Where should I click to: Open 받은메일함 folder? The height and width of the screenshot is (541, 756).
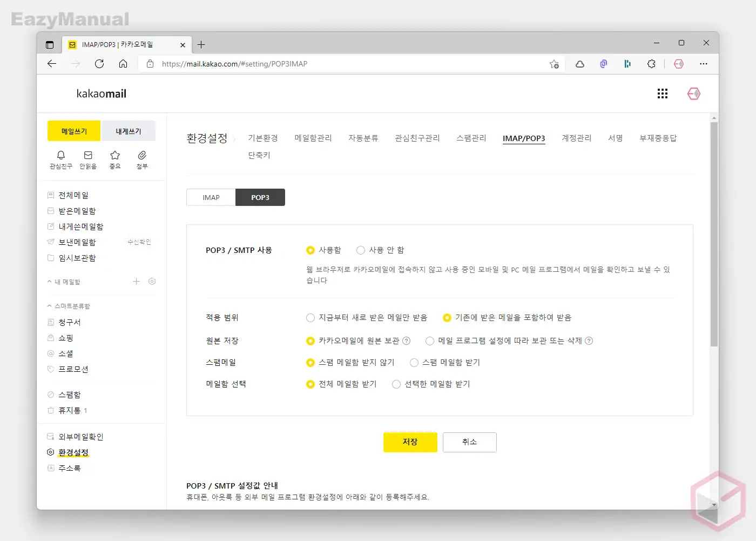[77, 211]
